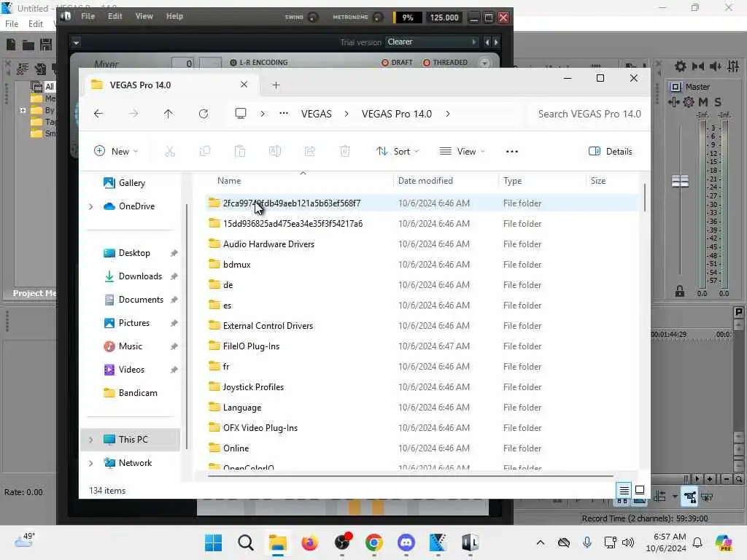This screenshot has height=560, width=747.
Task: Solo the Master bus (S)
Action: 718,102
